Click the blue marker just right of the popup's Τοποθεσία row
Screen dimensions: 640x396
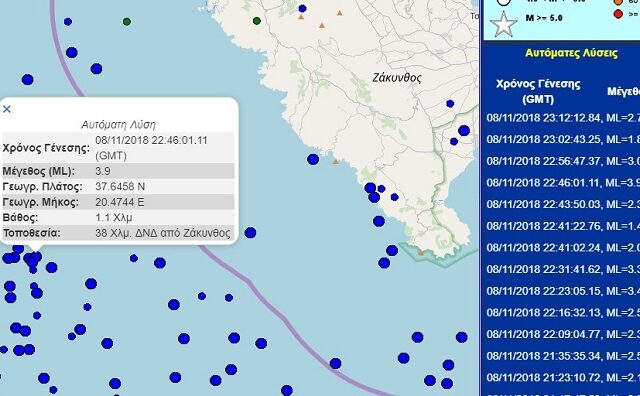(250, 233)
